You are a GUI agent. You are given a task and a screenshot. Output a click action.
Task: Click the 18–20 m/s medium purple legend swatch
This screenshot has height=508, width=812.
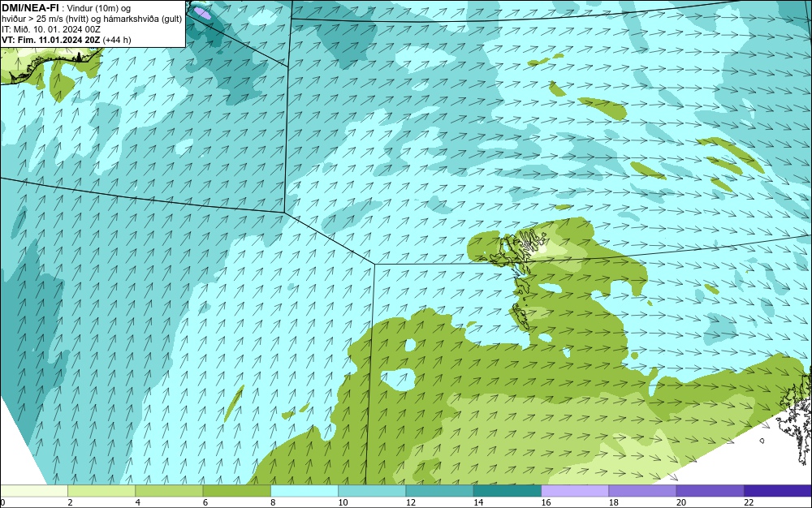point(642,490)
